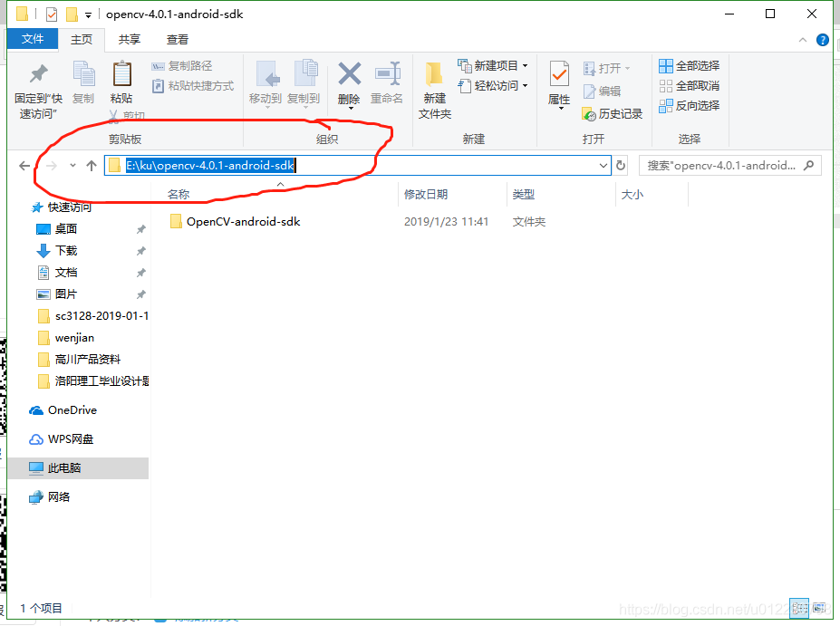Click Copy path (复制路径)
The height and width of the screenshot is (626, 840).
183,66
